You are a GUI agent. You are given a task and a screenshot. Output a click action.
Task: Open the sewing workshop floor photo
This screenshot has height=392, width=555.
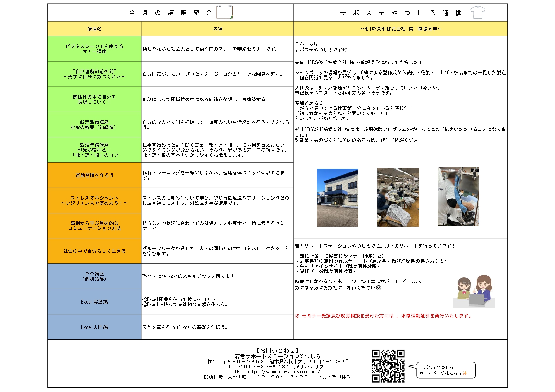tap(398, 197)
